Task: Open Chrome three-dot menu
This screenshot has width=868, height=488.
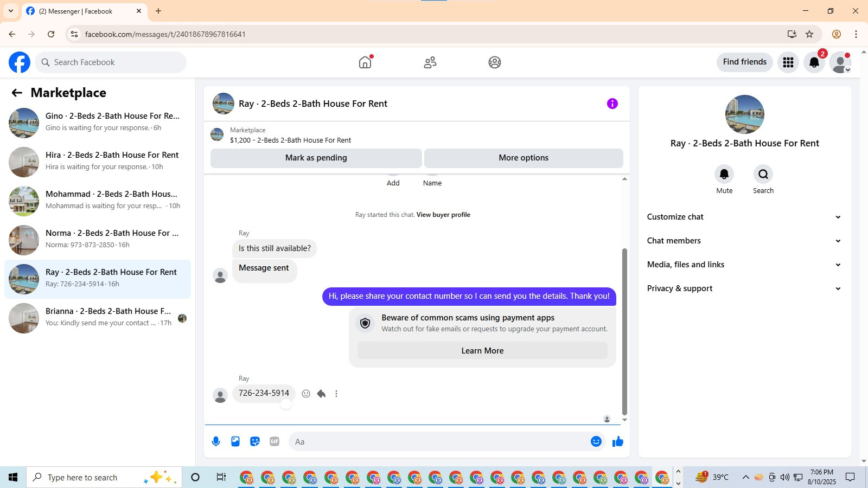Action: tap(856, 34)
